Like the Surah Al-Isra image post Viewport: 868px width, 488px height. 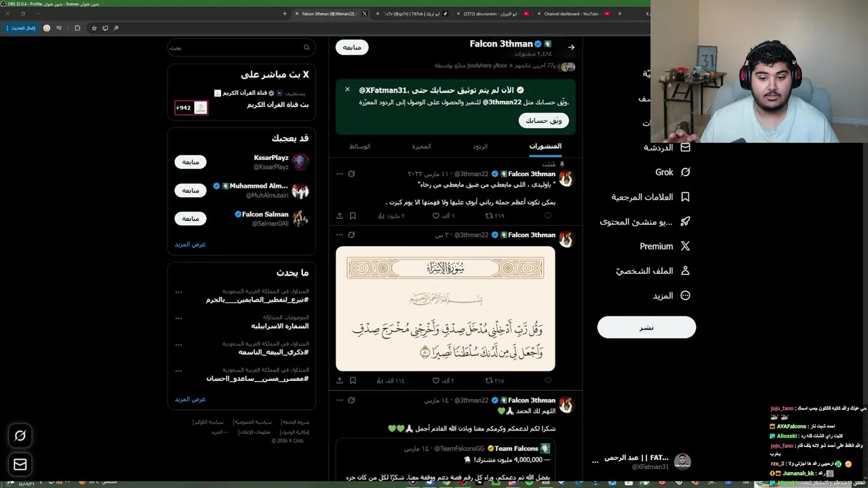[x=436, y=381]
